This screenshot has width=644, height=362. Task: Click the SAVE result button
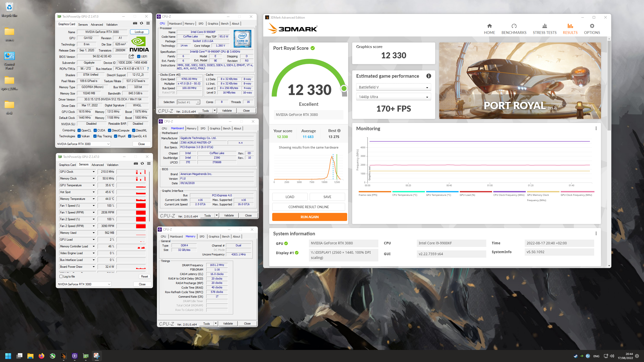327,197
